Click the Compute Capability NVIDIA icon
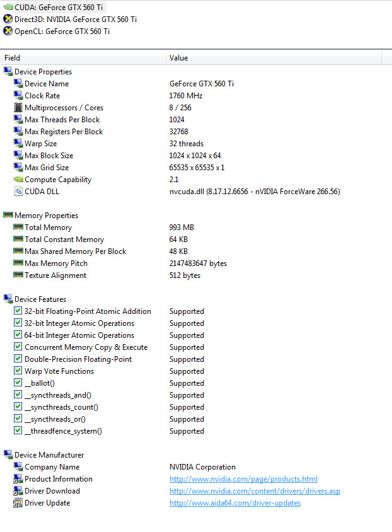392x532 pixels. [18, 179]
